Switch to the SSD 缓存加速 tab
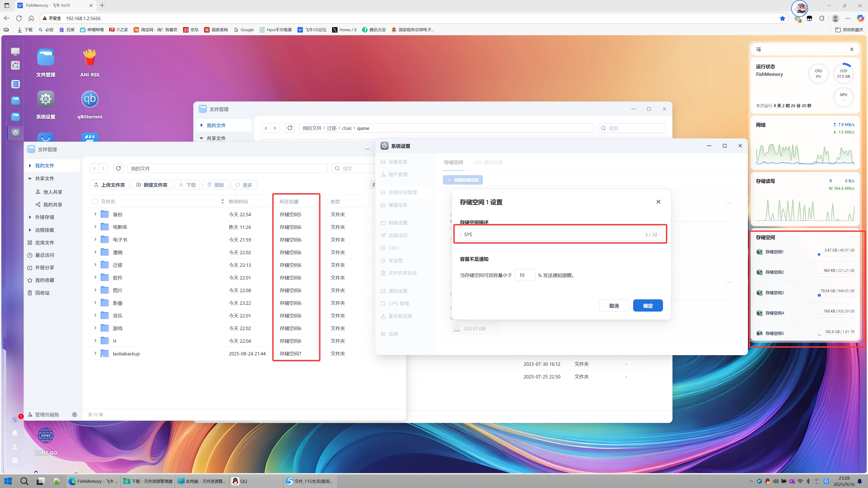The width and height of the screenshot is (868, 488). [x=488, y=162]
